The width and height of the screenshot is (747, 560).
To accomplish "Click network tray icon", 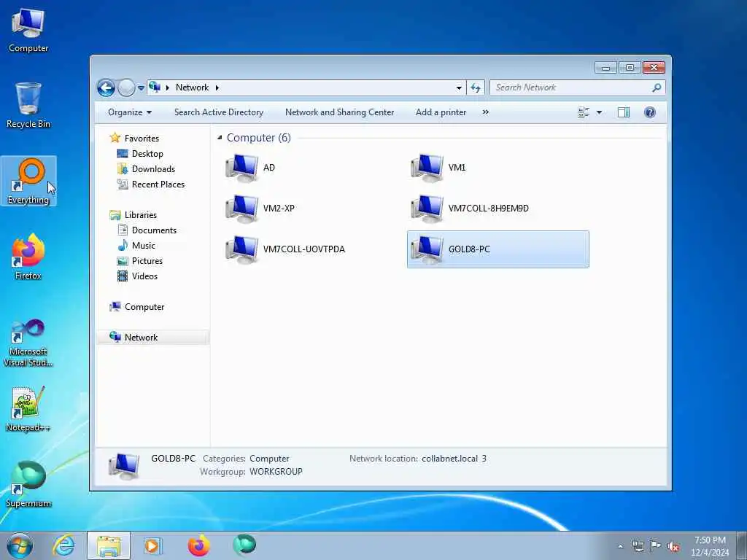I will [638, 547].
